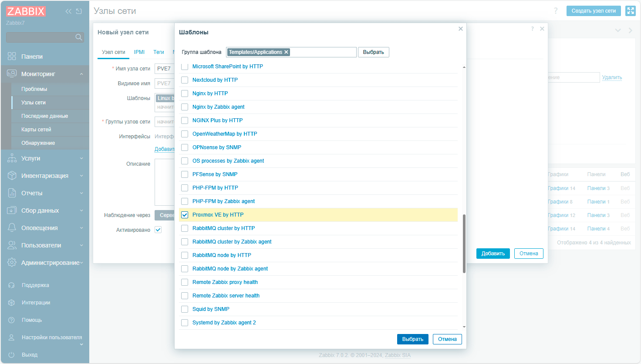Remove the Templates/Applications tag with x
This screenshot has width=641, height=364.
click(x=286, y=52)
